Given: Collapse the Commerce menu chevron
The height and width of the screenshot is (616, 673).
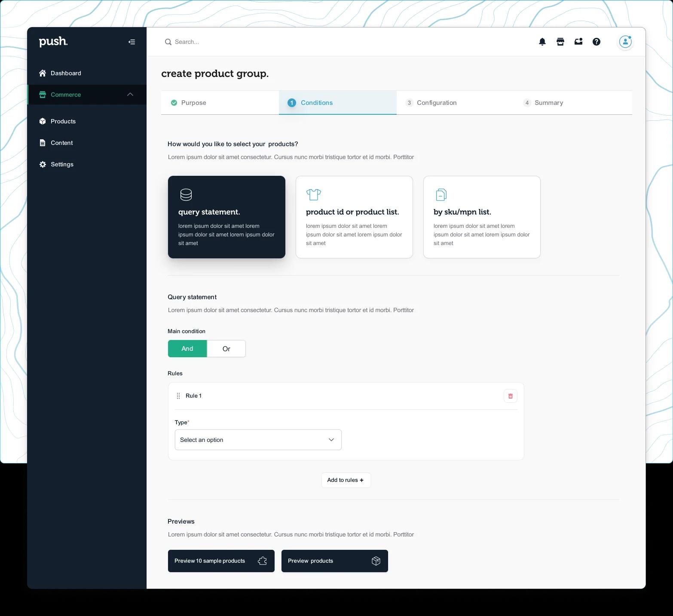Looking at the screenshot, I should point(130,95).
